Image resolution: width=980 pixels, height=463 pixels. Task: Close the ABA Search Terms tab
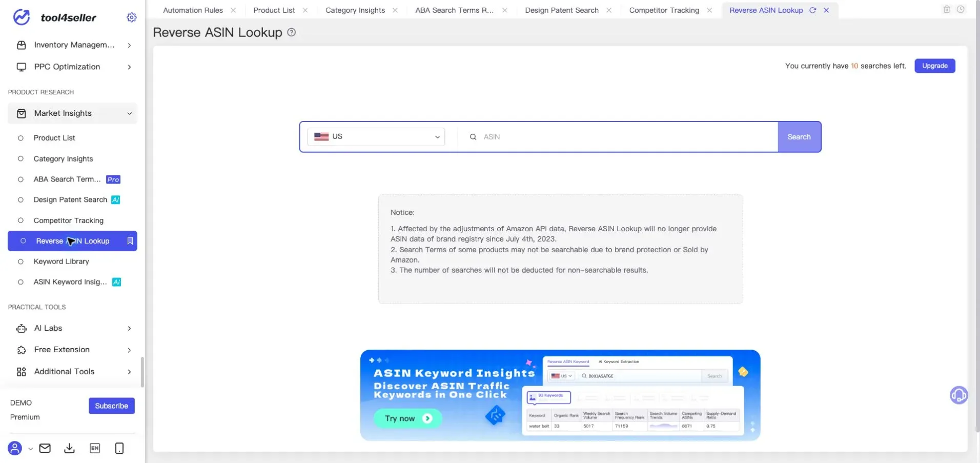tap(505, 10)
